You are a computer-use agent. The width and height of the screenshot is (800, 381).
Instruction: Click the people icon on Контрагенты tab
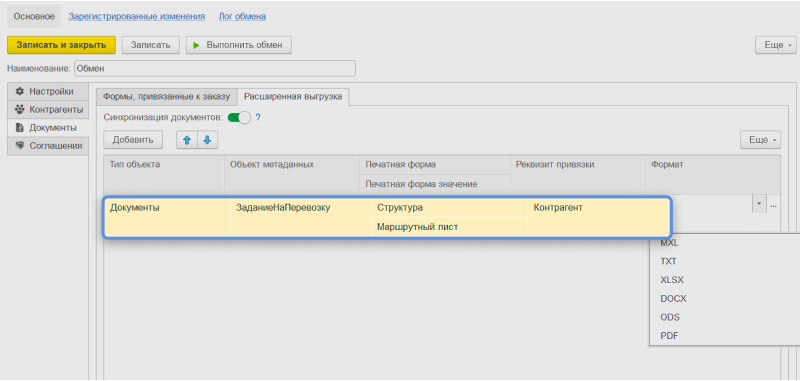point(20,109)
